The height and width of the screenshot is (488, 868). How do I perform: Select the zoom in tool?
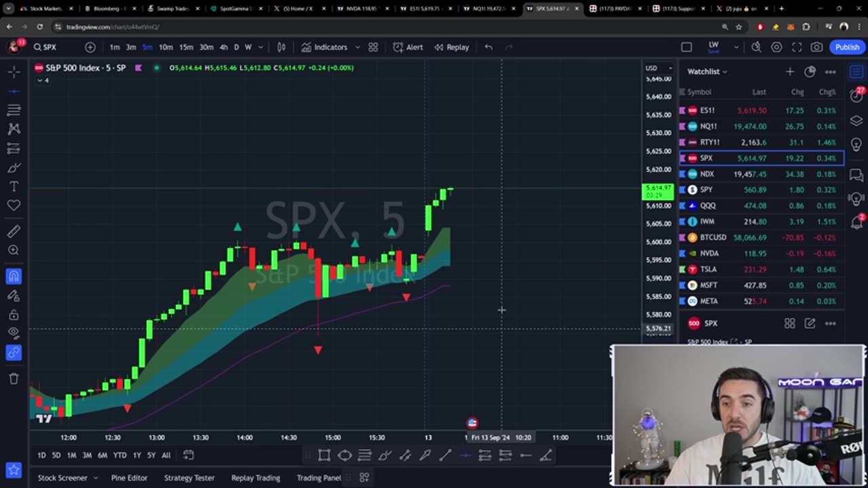[14, 251]
